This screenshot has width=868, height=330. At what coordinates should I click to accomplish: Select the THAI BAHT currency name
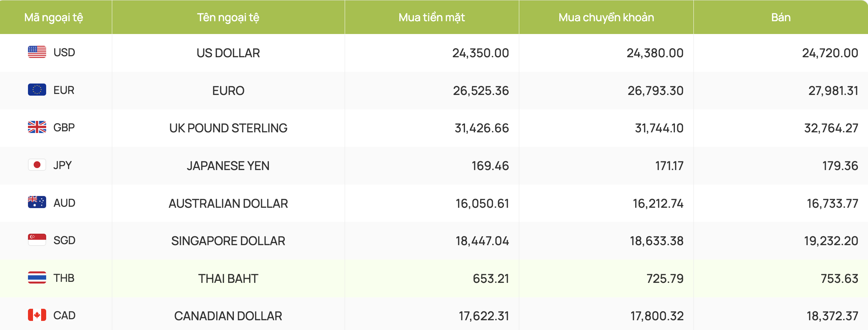228,279
